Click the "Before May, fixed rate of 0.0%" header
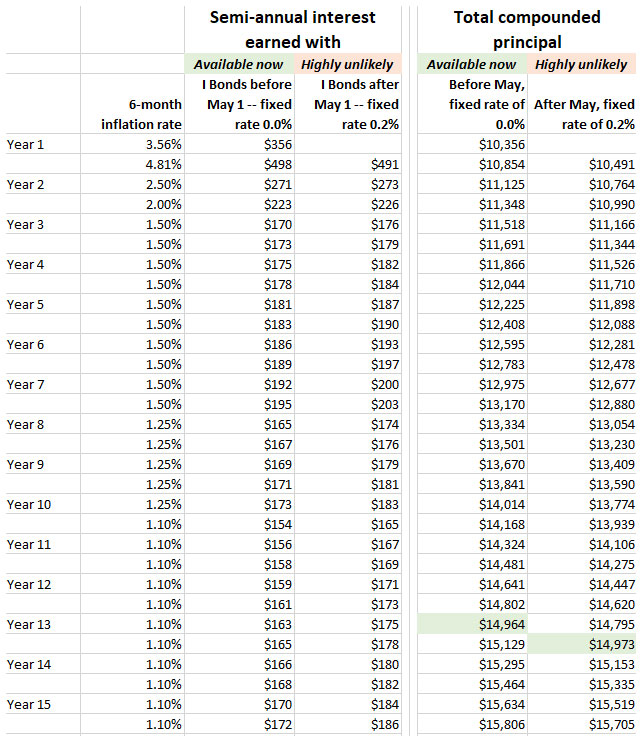The image size is (643, 736). [473, 104]
